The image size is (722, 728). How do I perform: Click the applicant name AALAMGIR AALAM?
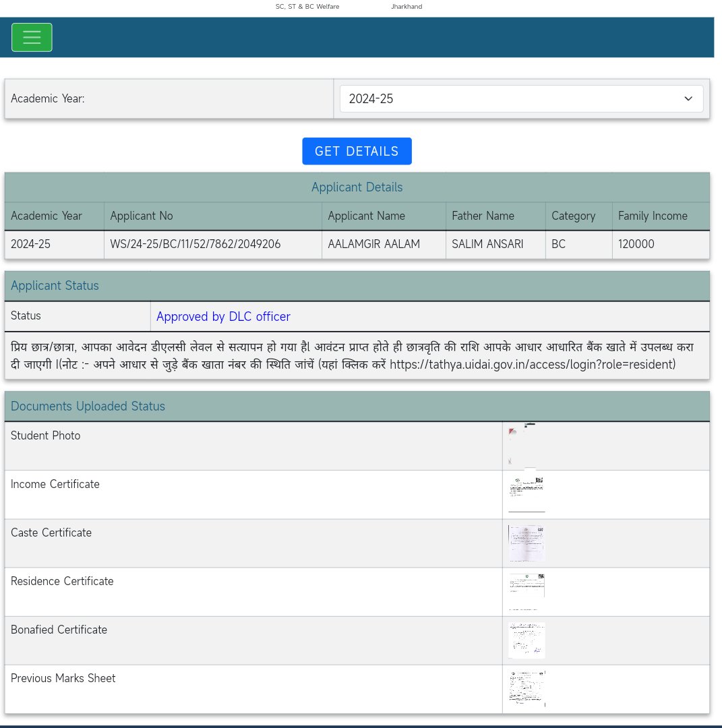(373, 244)
